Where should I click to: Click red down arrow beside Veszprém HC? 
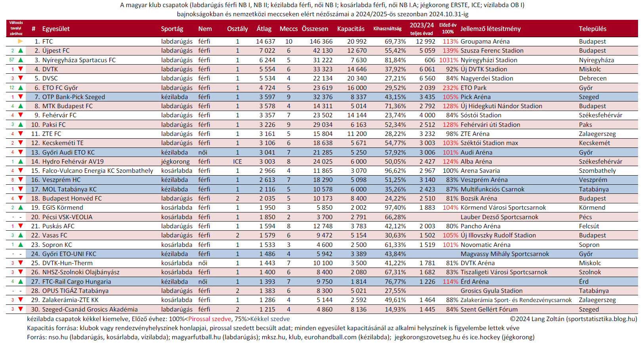point(21,180)
